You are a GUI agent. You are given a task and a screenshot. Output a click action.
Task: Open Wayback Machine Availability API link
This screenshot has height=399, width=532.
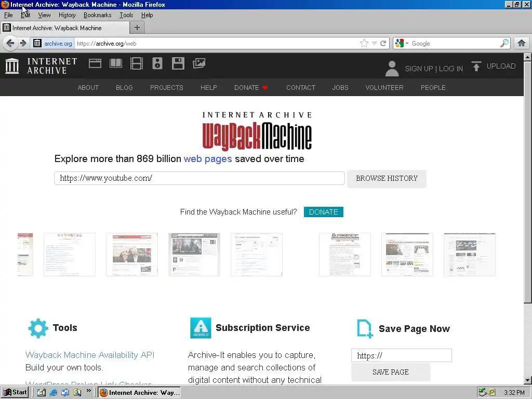point(90,355)
